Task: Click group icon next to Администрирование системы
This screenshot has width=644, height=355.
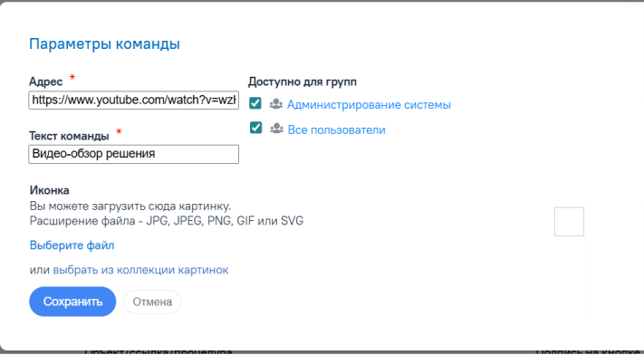Action: click(276, 104)
